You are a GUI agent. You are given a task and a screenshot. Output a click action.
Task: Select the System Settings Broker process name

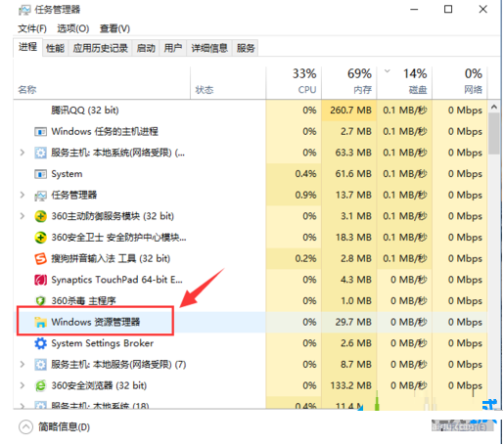point(103,343)
